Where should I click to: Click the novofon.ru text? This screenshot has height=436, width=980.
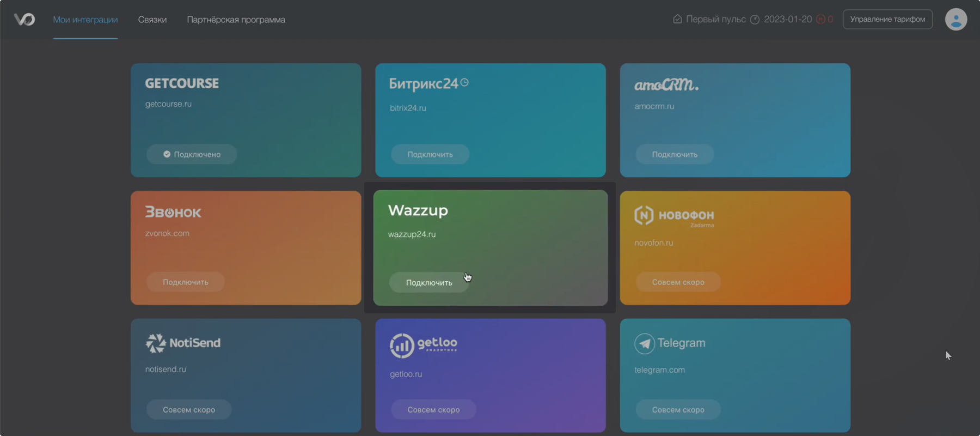click(x=653, y=243)
